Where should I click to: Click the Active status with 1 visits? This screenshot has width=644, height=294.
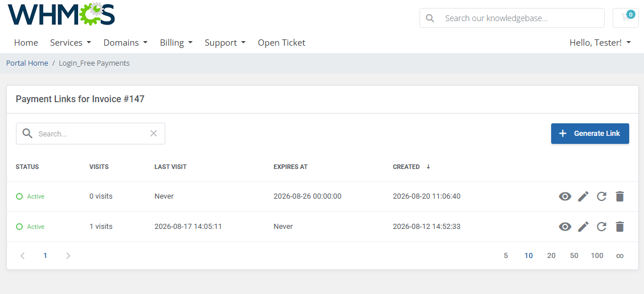(30, 227)
